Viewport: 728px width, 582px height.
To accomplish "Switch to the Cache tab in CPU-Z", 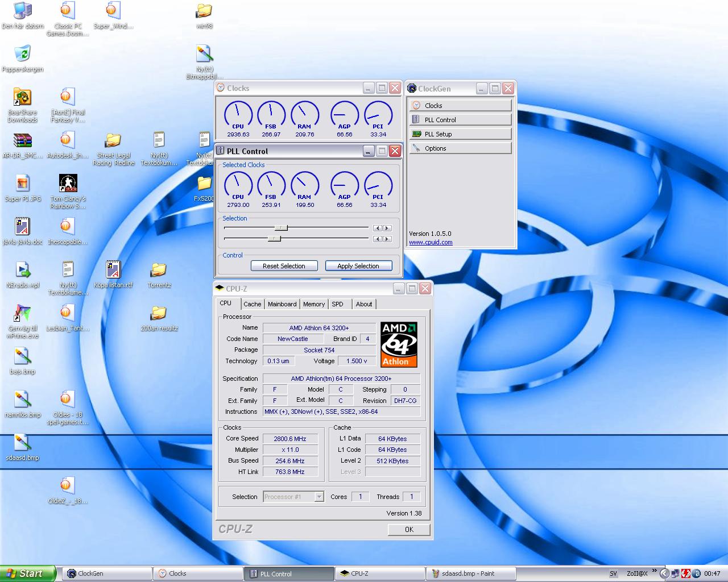I will point(252,304).
